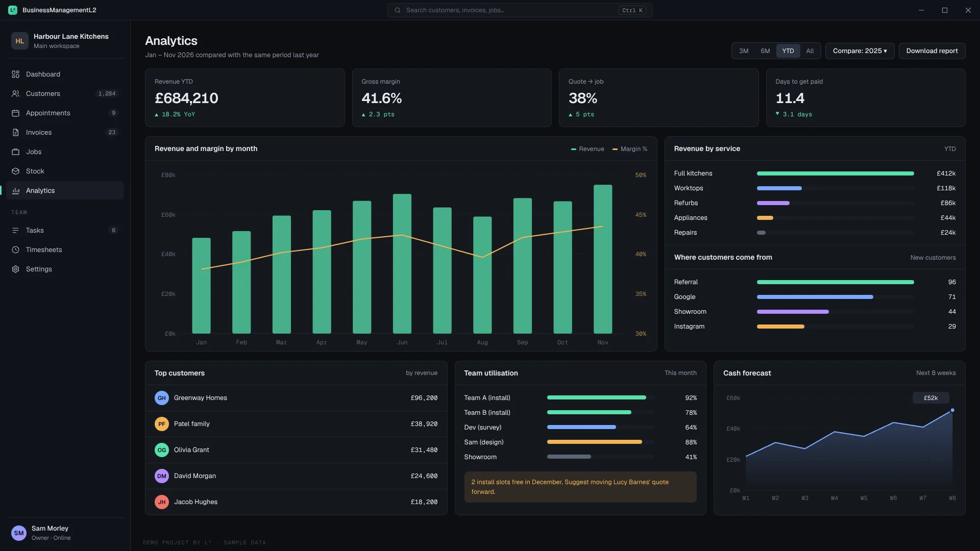980x551 pixels.
Task: Open the Dashboard sidebar icon
Action: [x=15, y=74]
